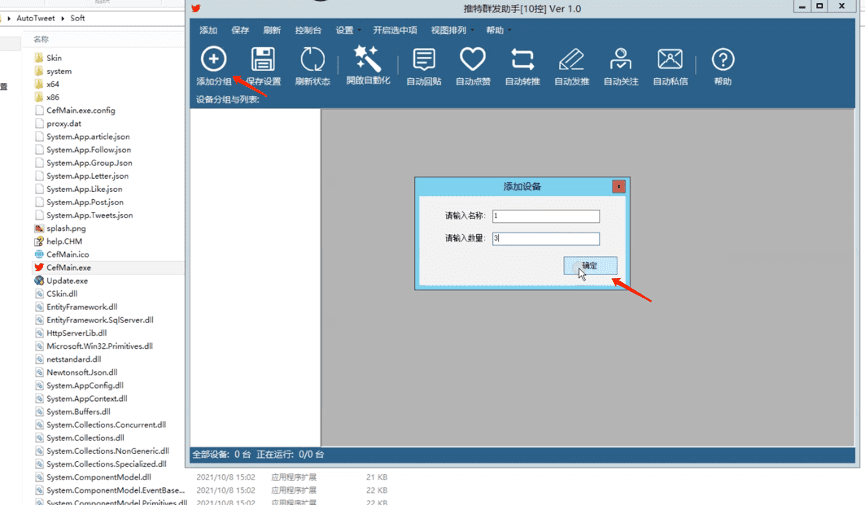Open the 自动关注 auto follow tool

[x=621, y=59]
